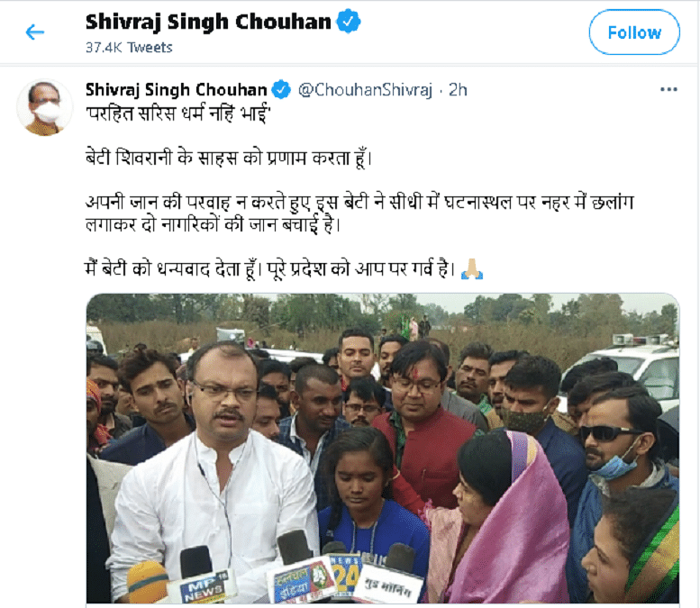700x608 pixels.
Task: Open the attached crowd photo
Action: point(383,449)
